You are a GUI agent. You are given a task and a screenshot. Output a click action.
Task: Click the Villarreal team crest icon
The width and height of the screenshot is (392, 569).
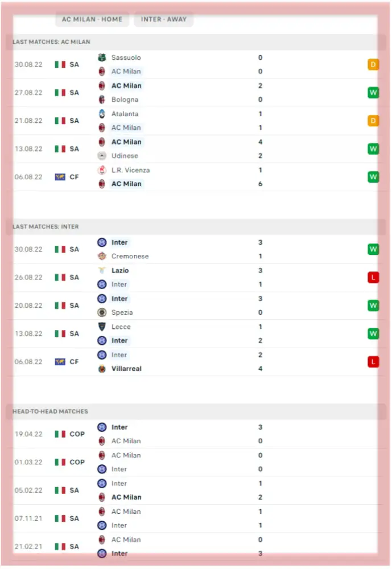(x=102, y=369)
